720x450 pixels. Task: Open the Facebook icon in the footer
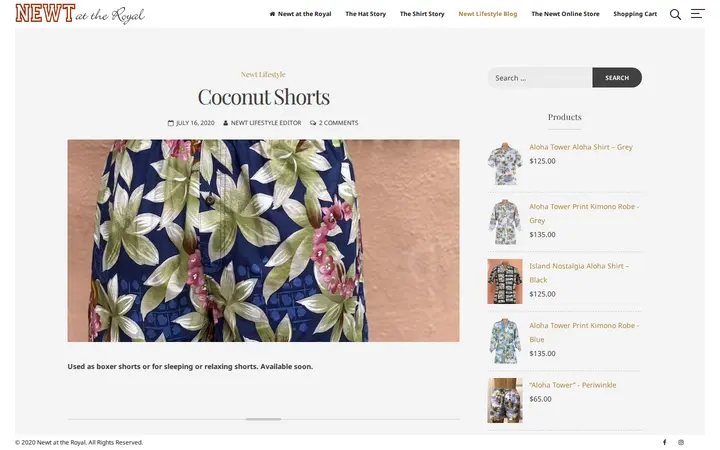coord(664,442)
